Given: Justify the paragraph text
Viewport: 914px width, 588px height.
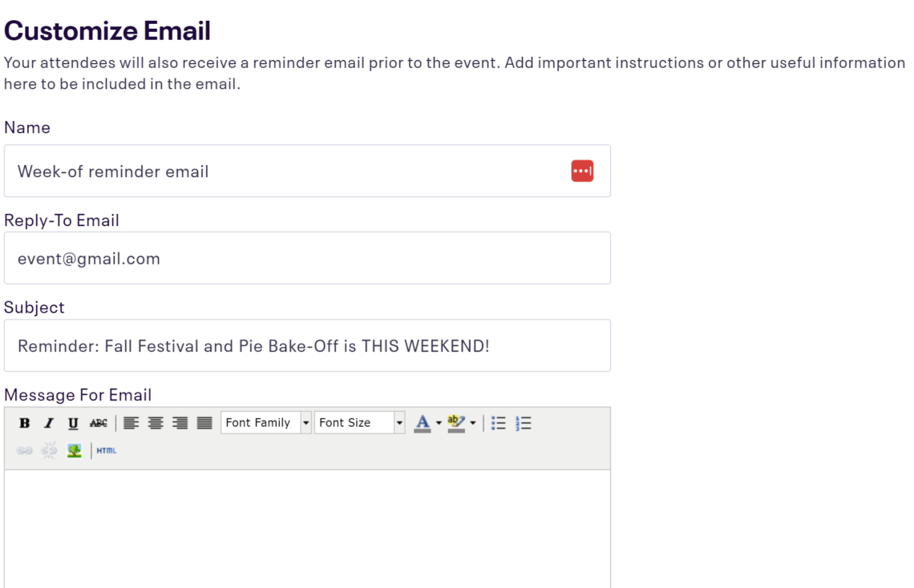Looking at the screenshot, I should click(x=204, y=423).
